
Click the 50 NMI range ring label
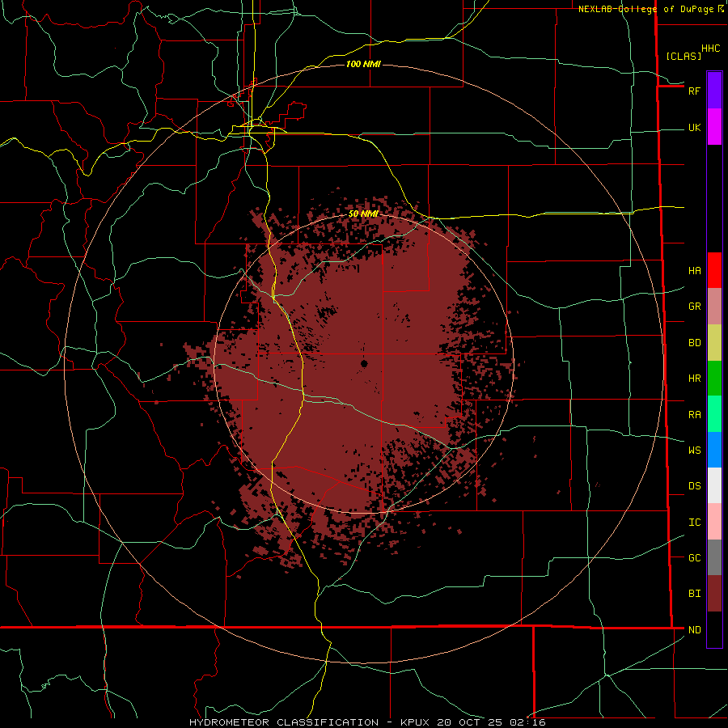tap(363, 214)
